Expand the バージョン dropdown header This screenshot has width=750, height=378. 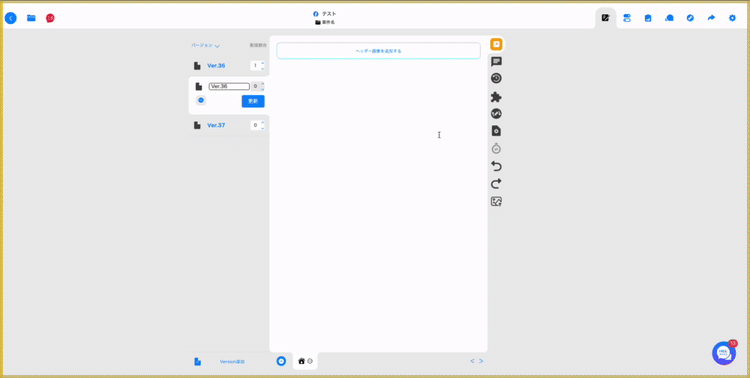click(x=206, y=45)
